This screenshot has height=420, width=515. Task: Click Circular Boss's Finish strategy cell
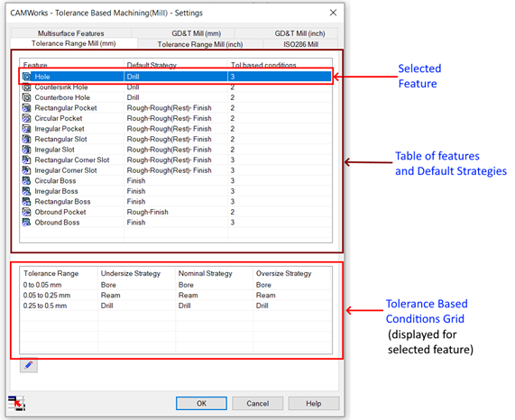136,181
